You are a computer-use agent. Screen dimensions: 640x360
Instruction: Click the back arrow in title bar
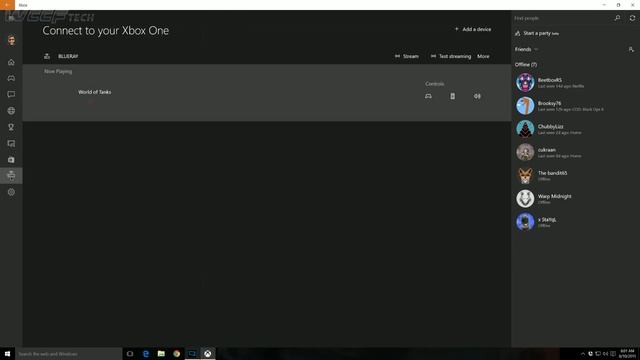(7, 5)
